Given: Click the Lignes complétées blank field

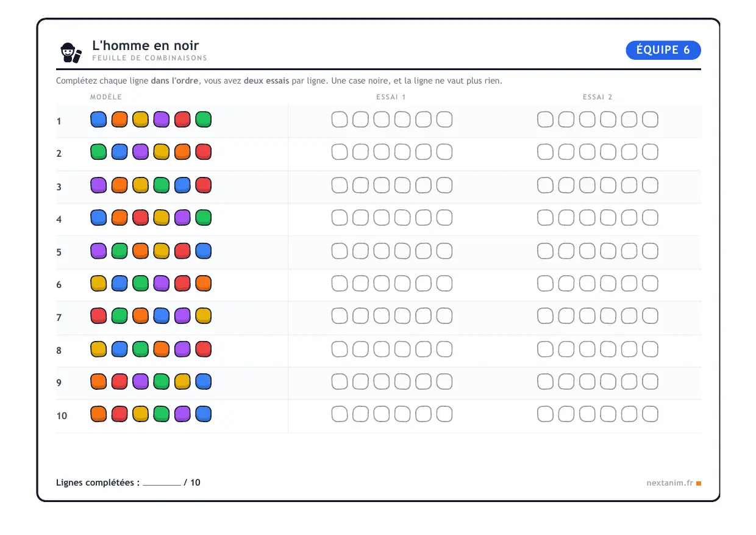Looking at the screenshot, I should 162,483.
